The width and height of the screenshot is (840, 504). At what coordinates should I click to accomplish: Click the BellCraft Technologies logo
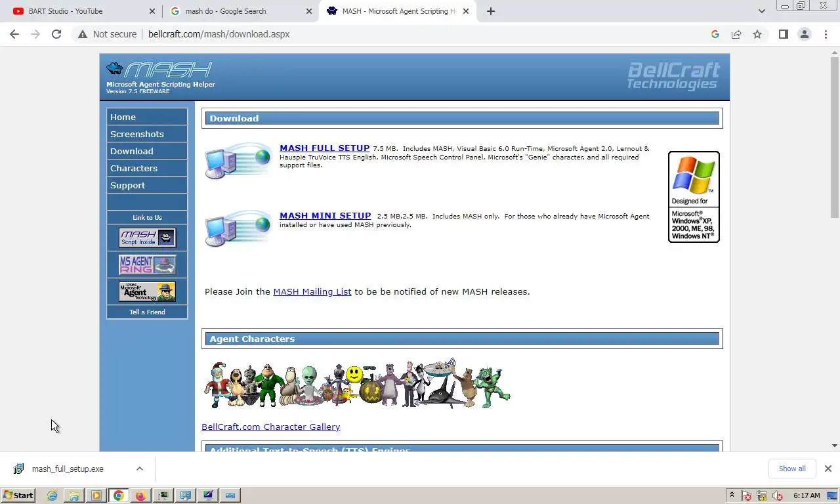click(673, 76)
